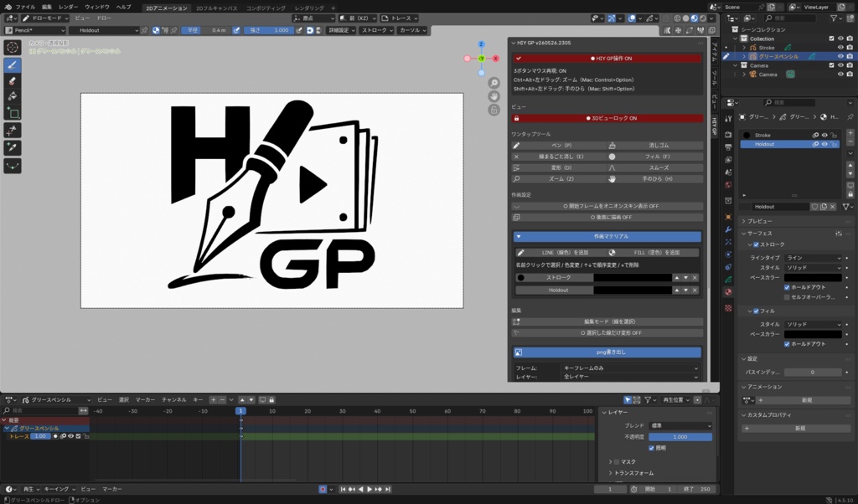Screen dimensions: 858x504
Task: Open the ウィンドウ menu
Action: 97,7
